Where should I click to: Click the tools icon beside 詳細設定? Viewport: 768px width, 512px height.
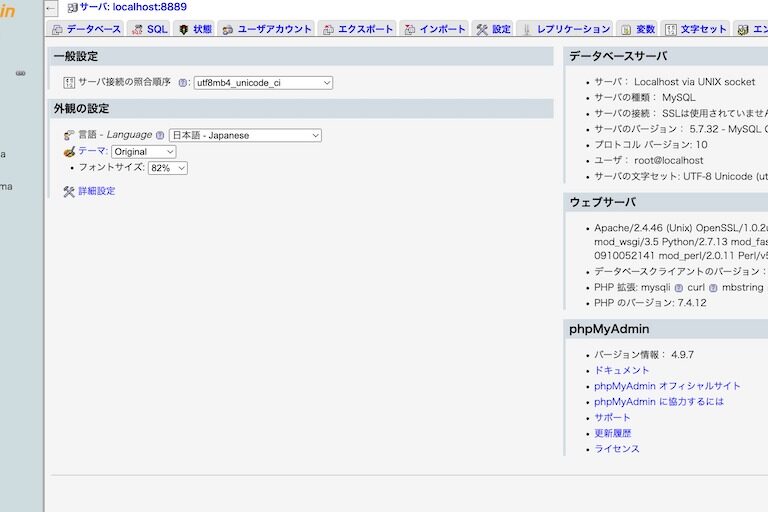[69, 191]
